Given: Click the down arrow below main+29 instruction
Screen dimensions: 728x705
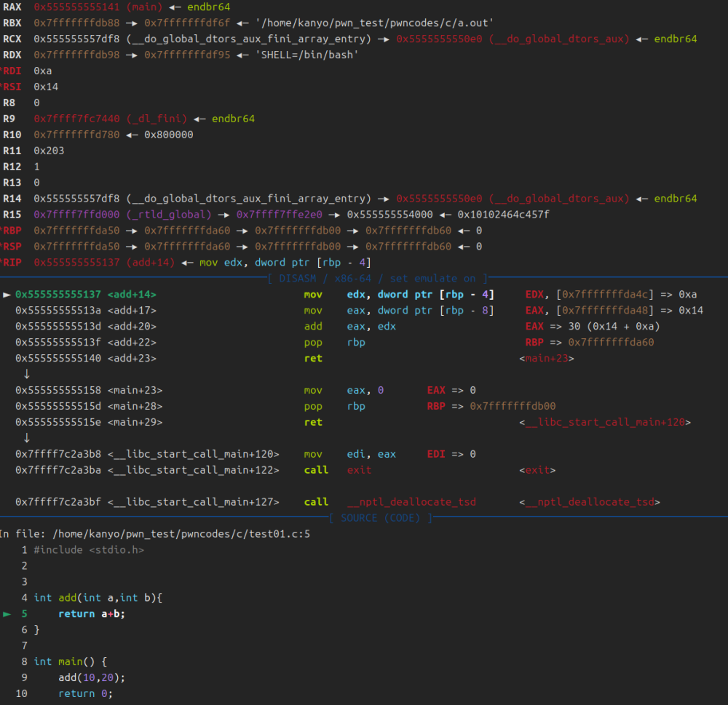Looking at the screenshot, I should pos(27,438).
